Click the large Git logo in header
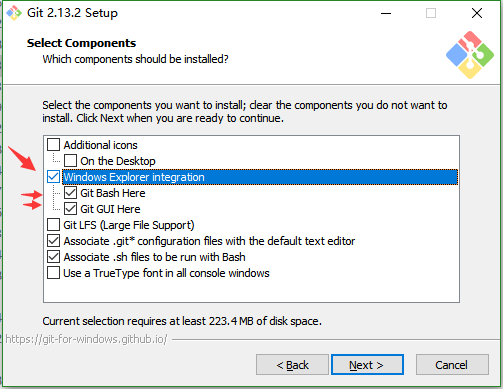Viewport: 503px width, 389px height. coord(470,55)
